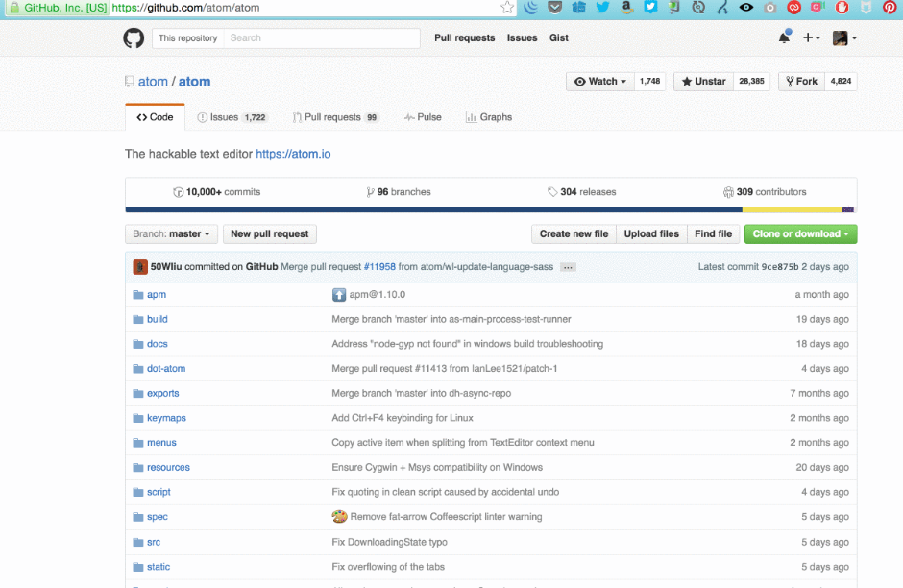Expand the Branch: master selector
903x588 pixels.
click(x=171, y=233)
